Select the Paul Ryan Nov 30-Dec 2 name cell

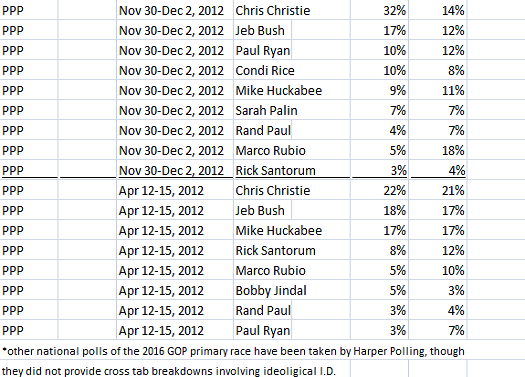262,51
